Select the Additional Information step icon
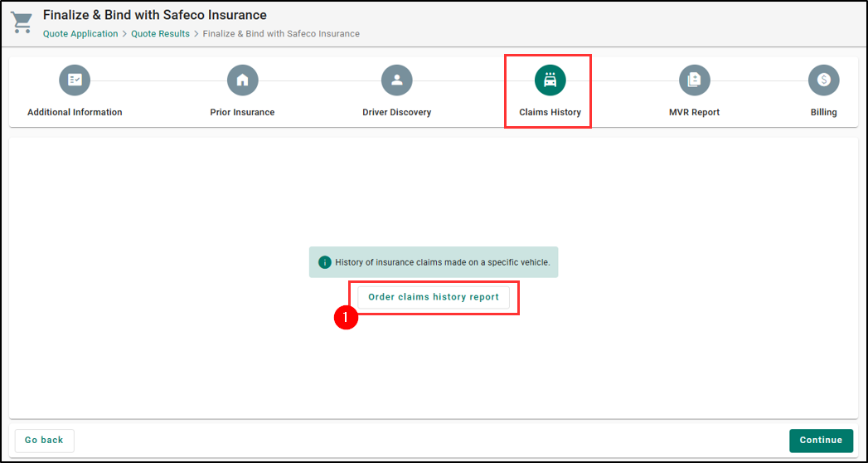868x463 pixels. coord(75,80)
